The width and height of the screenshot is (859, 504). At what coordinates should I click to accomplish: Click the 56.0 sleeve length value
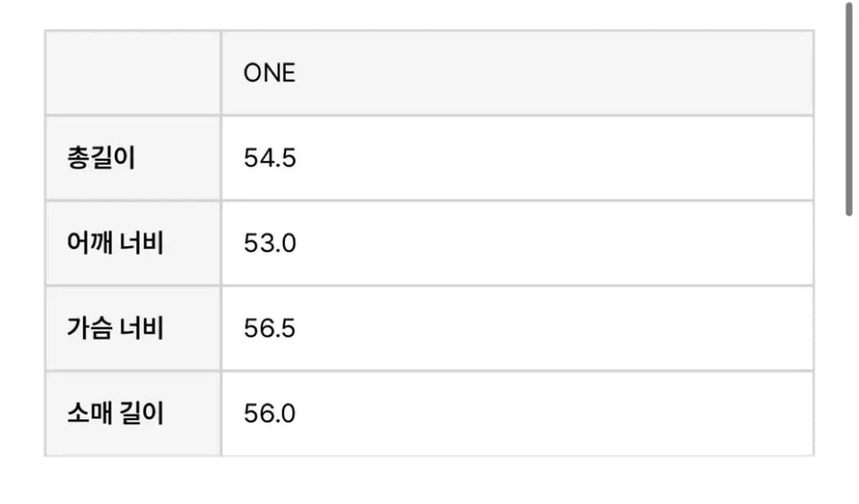point(270,413)
